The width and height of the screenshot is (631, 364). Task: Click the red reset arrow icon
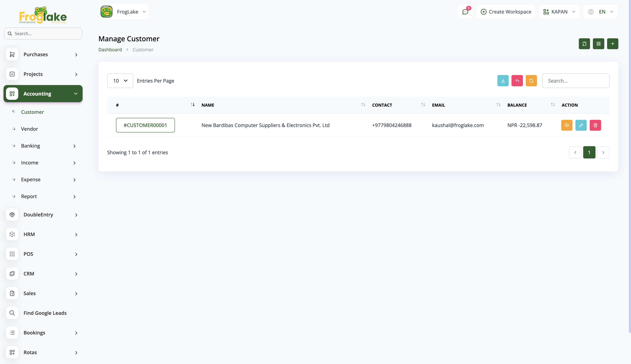pos(517,81)
